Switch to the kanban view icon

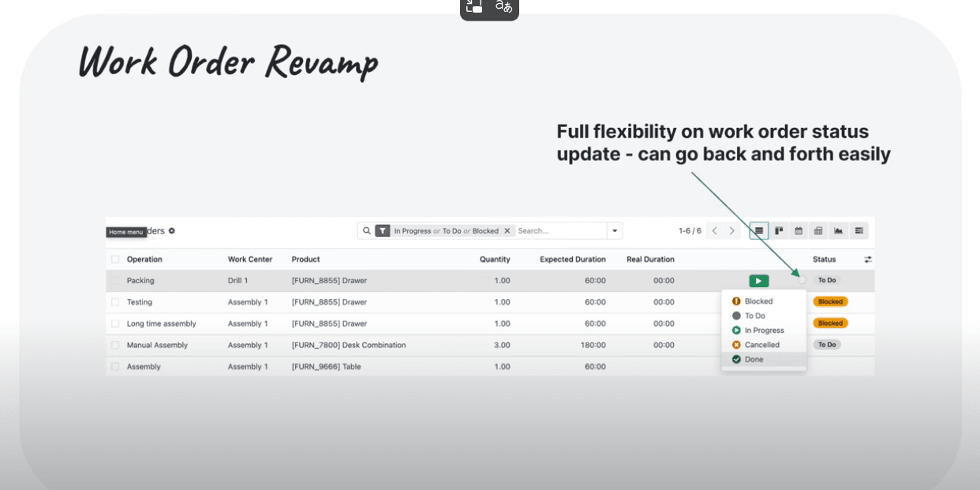[x=779, y=230]
